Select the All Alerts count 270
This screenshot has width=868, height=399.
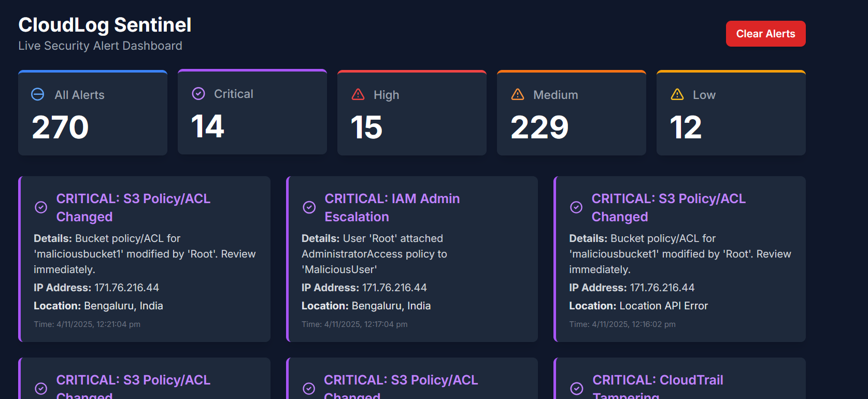[x=60, y=127]
